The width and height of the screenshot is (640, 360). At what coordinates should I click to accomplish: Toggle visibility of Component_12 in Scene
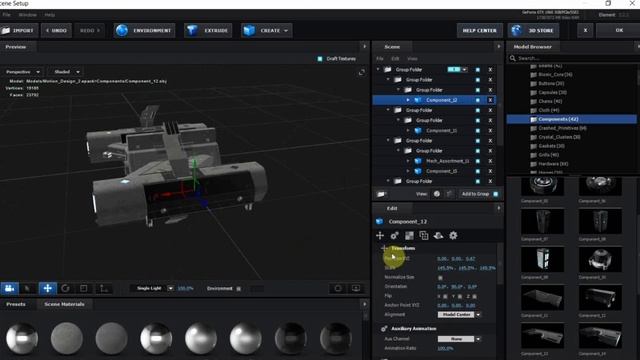click(x=478, y=100)
